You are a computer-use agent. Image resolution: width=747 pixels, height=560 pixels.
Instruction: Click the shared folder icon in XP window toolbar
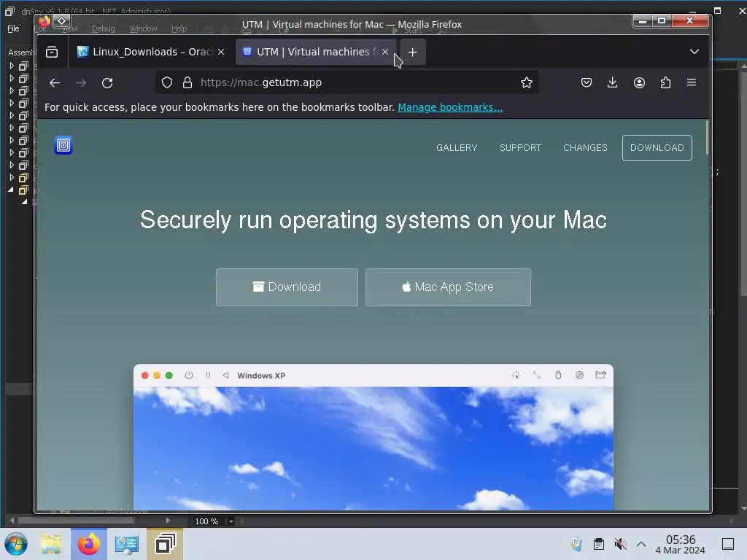601,375
